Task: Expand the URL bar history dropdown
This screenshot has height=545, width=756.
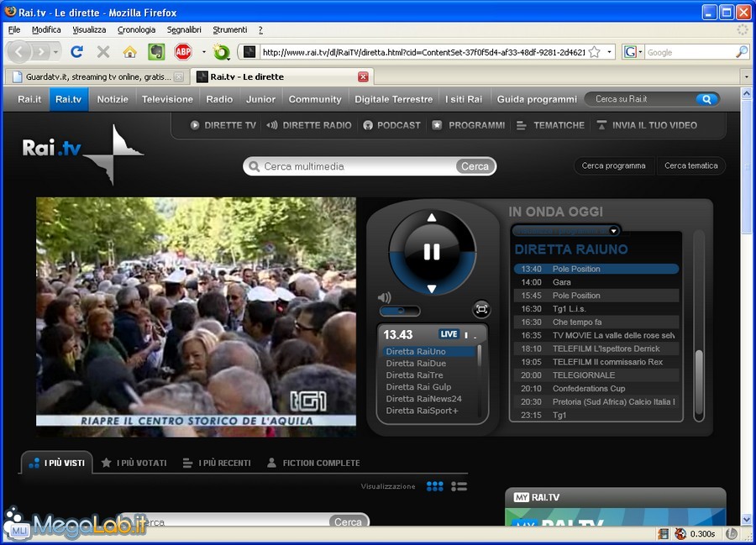Action: 610,52
